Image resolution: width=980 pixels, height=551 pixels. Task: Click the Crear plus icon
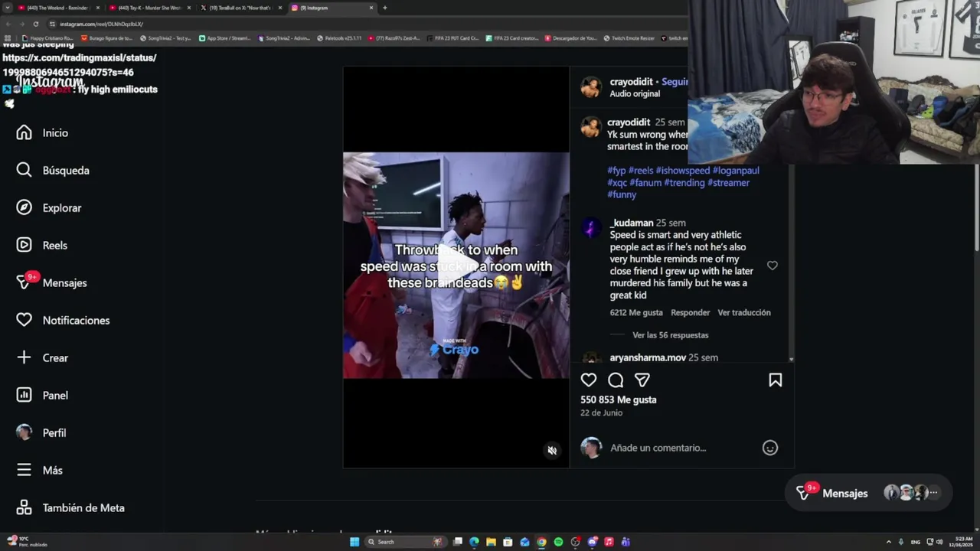24,357
